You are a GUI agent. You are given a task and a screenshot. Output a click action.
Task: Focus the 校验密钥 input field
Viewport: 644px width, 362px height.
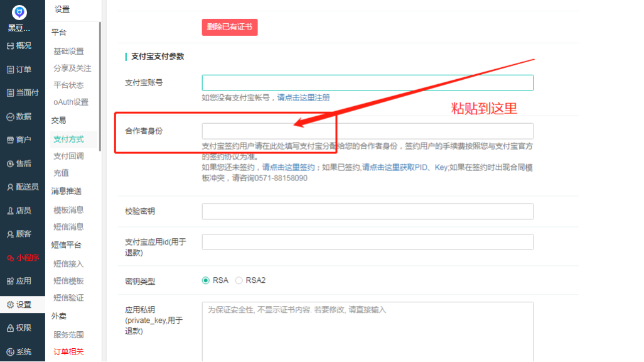point(368,211)
